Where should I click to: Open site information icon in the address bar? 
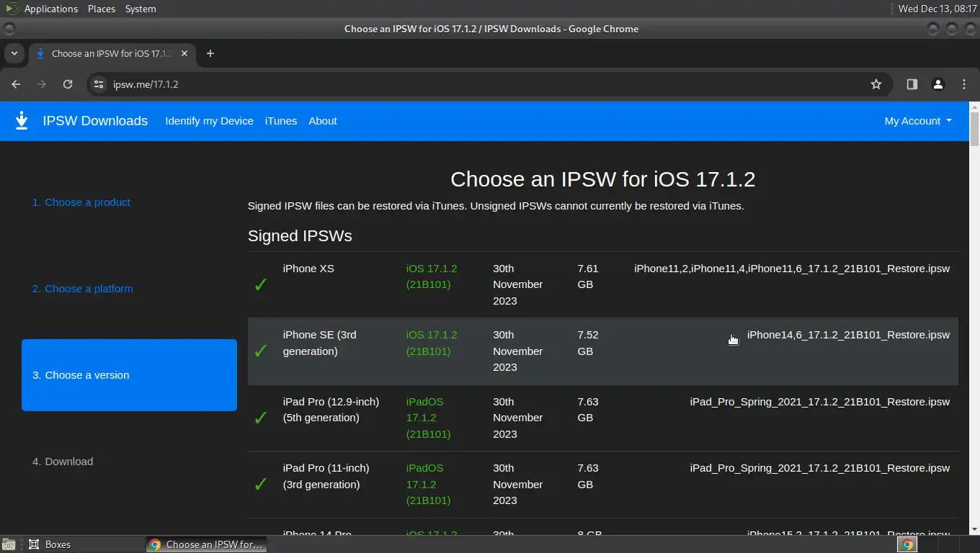coord(99,84)
